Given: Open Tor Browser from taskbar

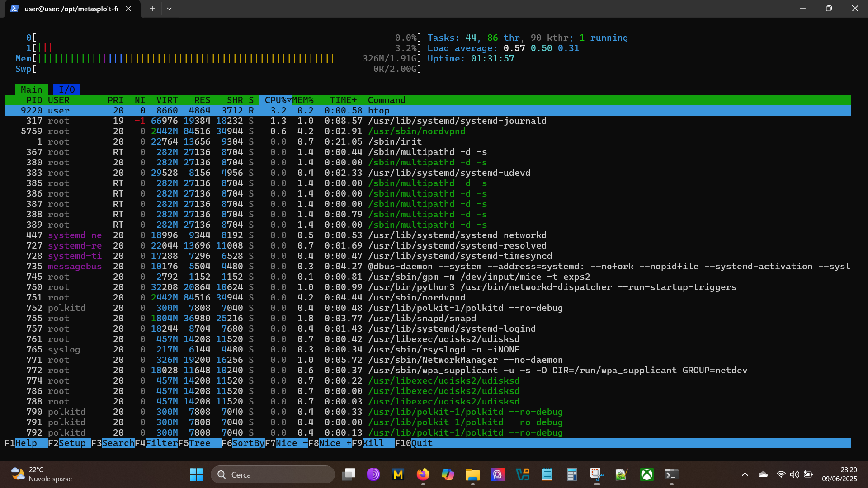Looking at the screenshot, I should point(373,474).
